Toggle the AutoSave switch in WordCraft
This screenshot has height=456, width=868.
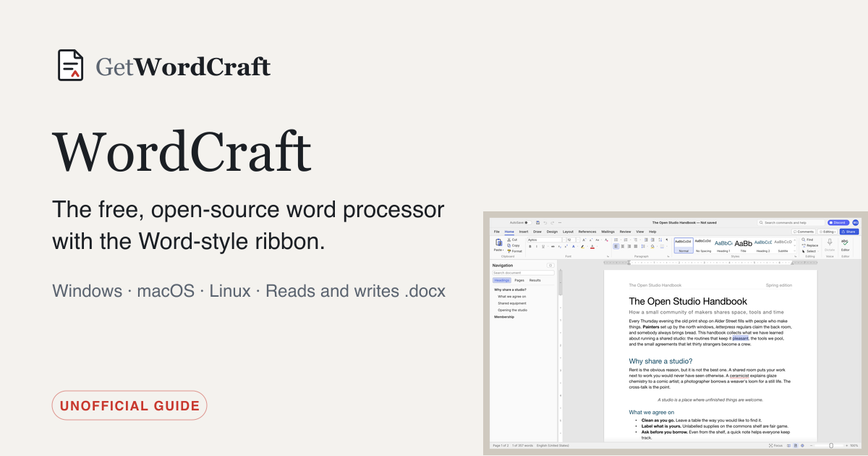coord(528,223)
